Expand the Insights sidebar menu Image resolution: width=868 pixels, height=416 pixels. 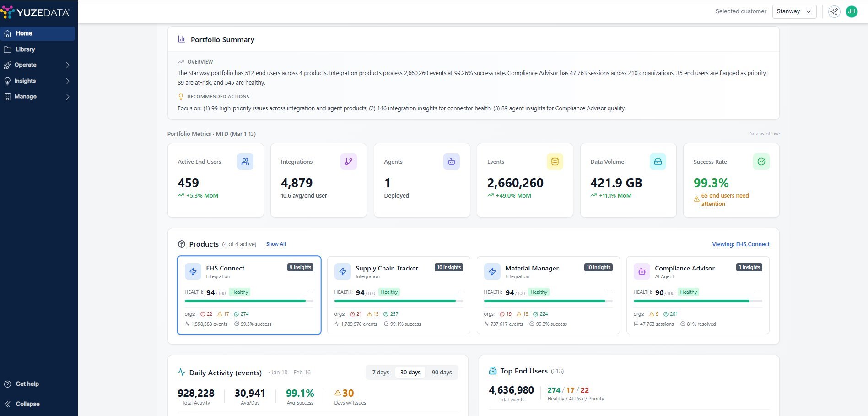point(38,81)
